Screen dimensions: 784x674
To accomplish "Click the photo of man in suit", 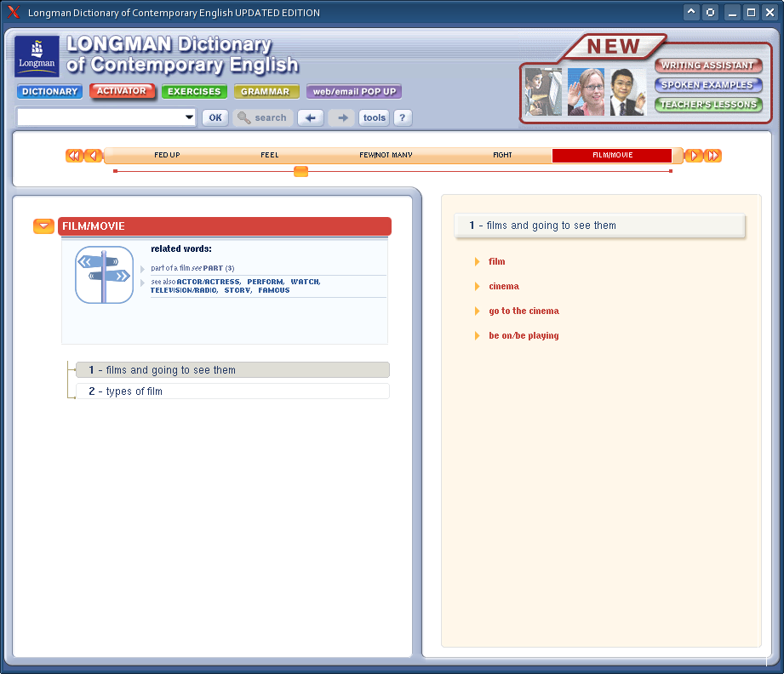I will point(628,92).
